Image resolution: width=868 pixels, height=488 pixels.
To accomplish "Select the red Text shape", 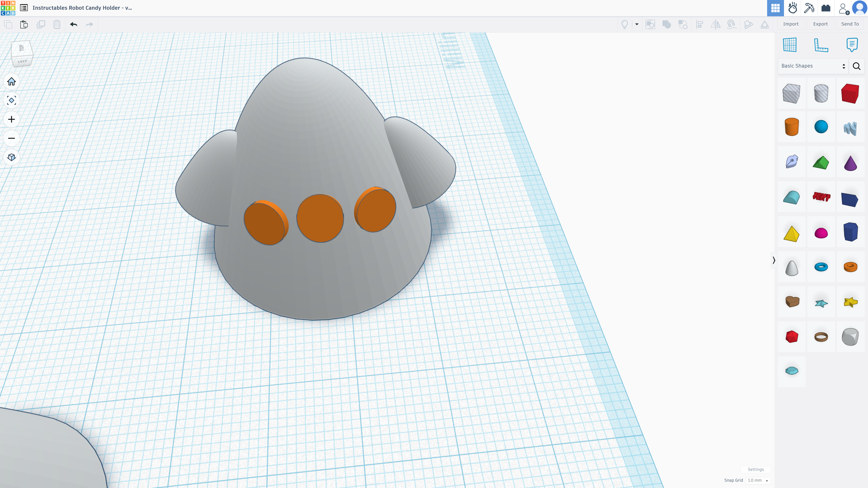I will 821,197.
